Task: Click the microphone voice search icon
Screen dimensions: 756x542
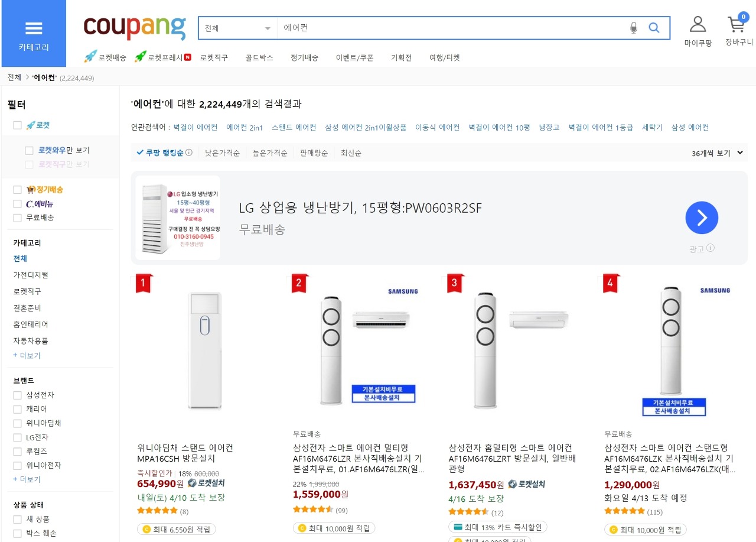Action: pyautogui.click(x=634, y=28)
